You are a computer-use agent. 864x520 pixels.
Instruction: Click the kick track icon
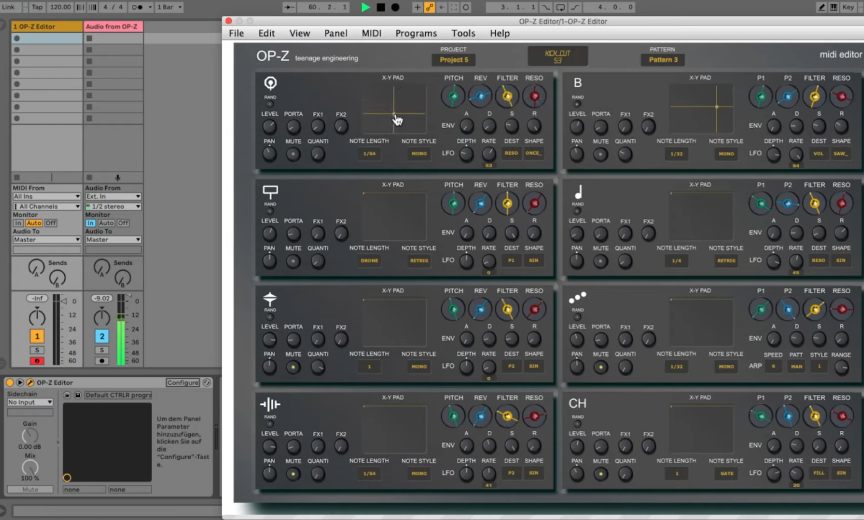[270, 82]
